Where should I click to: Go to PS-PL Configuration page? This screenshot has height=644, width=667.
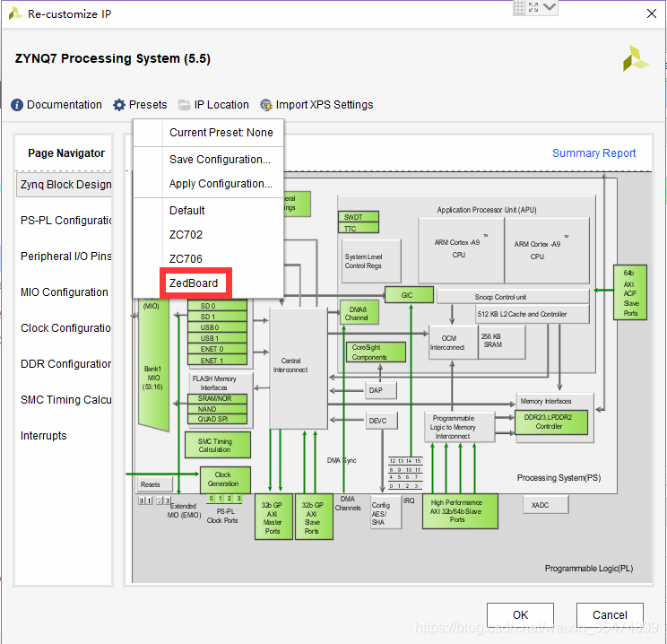pyautogui.click(x=65, y=220)
